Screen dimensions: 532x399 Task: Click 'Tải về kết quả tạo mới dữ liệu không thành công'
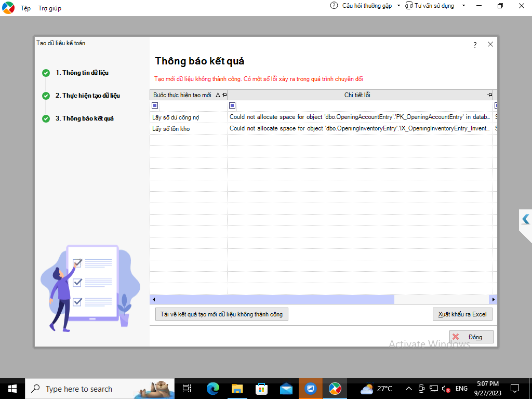tap(221, 314)
